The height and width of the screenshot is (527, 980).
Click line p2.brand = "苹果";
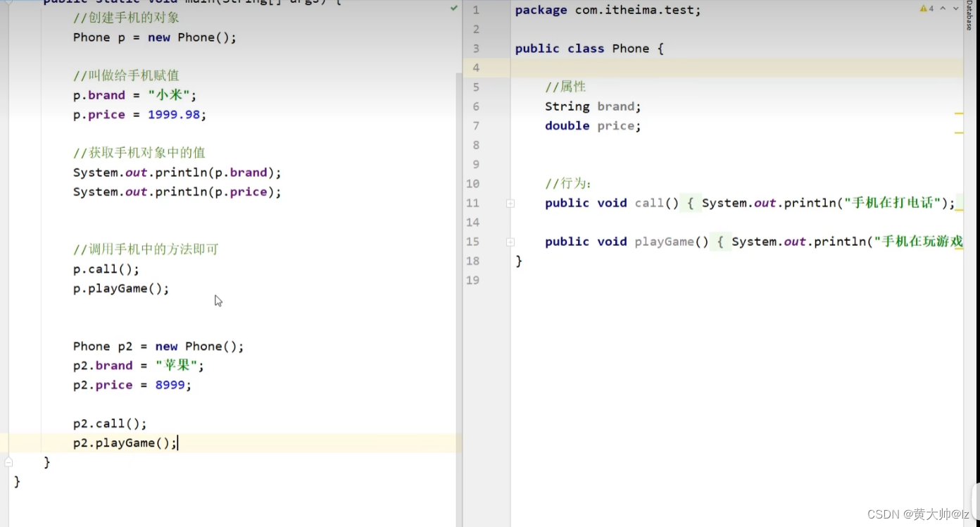click(139, 366)
